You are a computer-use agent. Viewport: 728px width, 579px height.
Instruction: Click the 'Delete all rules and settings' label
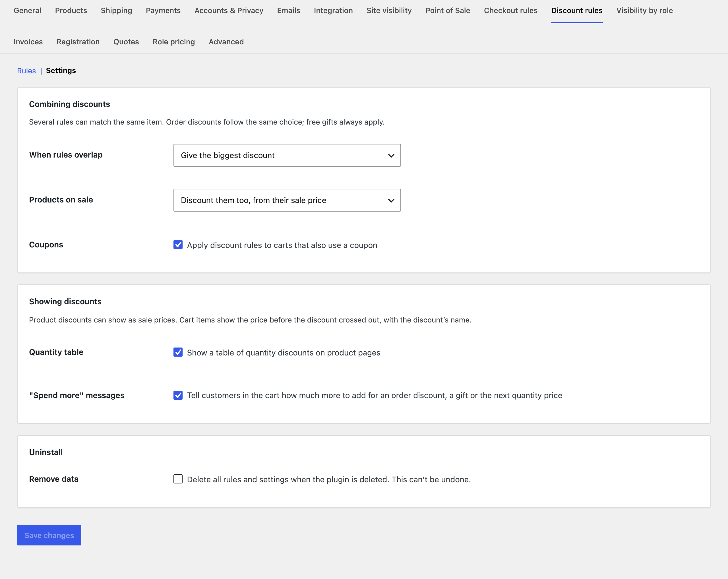coord(329,479)
